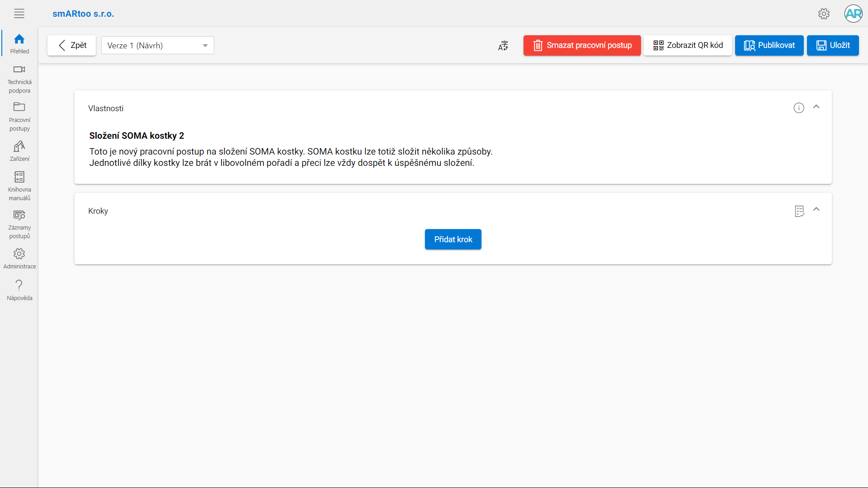Click the Vlastnosti heading
The image size is (868, 488).
[106, 108]
